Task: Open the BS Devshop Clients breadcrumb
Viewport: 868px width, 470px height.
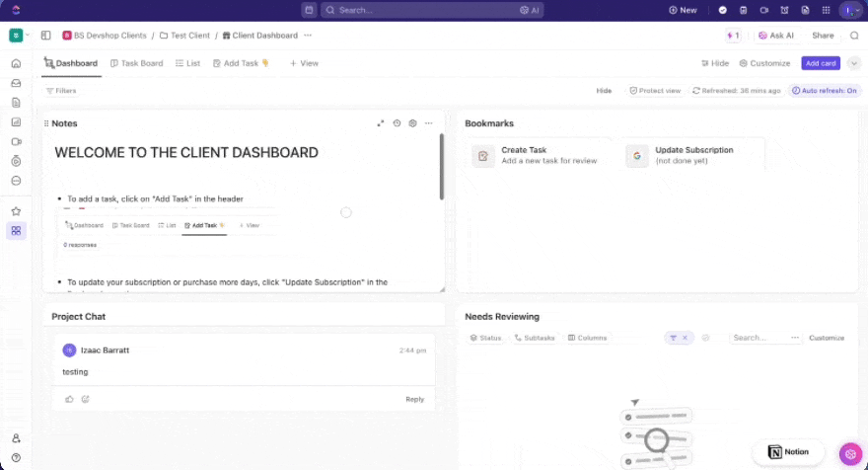Action: coord(105,36)
